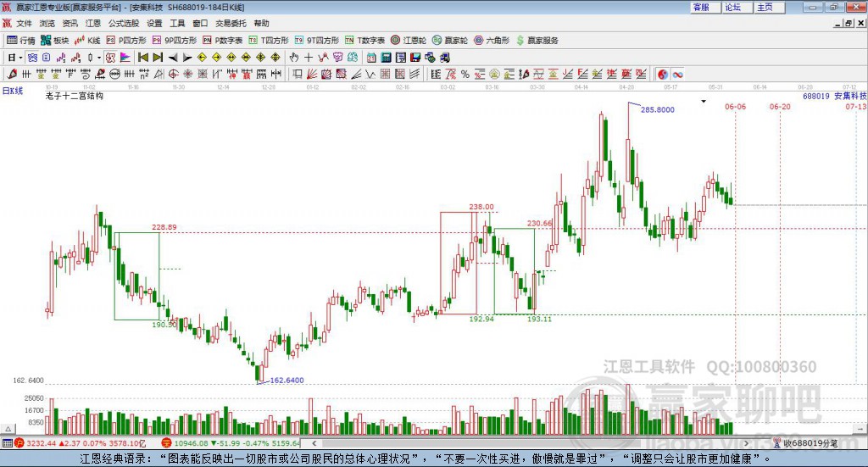Open 赢家服务 with the dollar icon

coord(537,41)
